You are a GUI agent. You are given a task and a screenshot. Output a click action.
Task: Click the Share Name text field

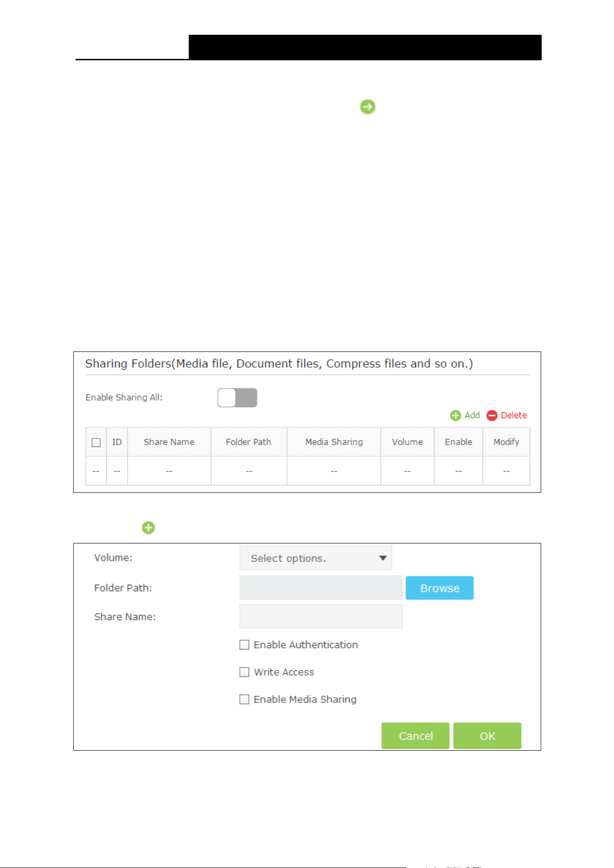(321, 616)
